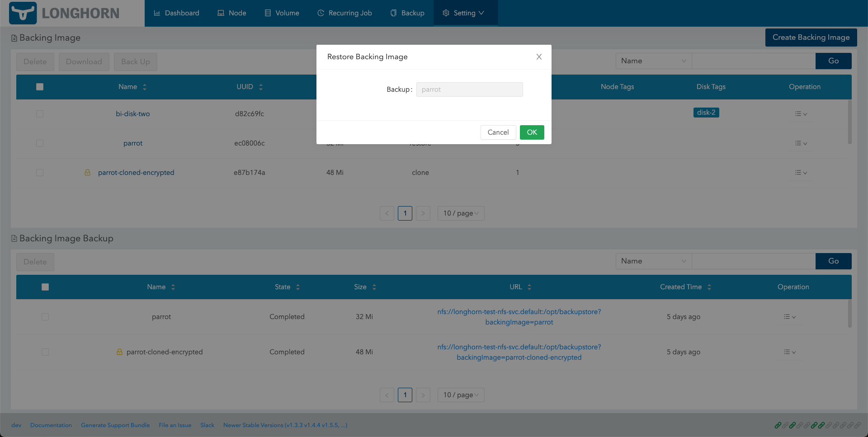868x437 pixels.
Task: Sort backing images by UUID column
Action: click(x=260, y=87)
